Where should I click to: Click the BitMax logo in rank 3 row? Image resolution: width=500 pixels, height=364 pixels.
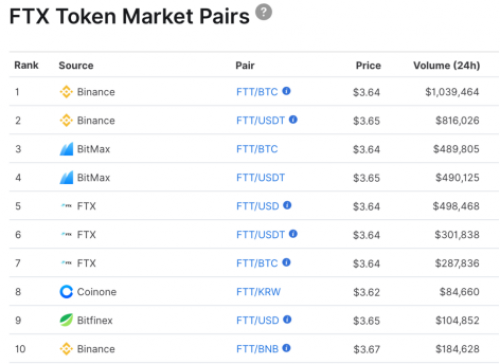click(66, 149)
